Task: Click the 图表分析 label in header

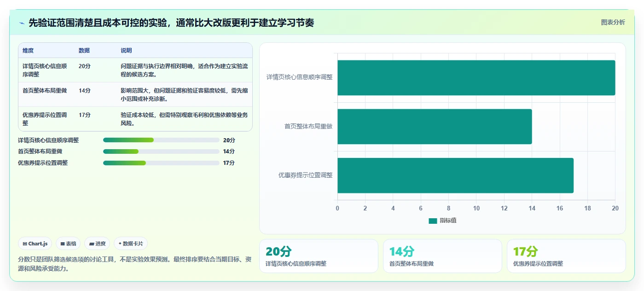Action: point(613,22)
